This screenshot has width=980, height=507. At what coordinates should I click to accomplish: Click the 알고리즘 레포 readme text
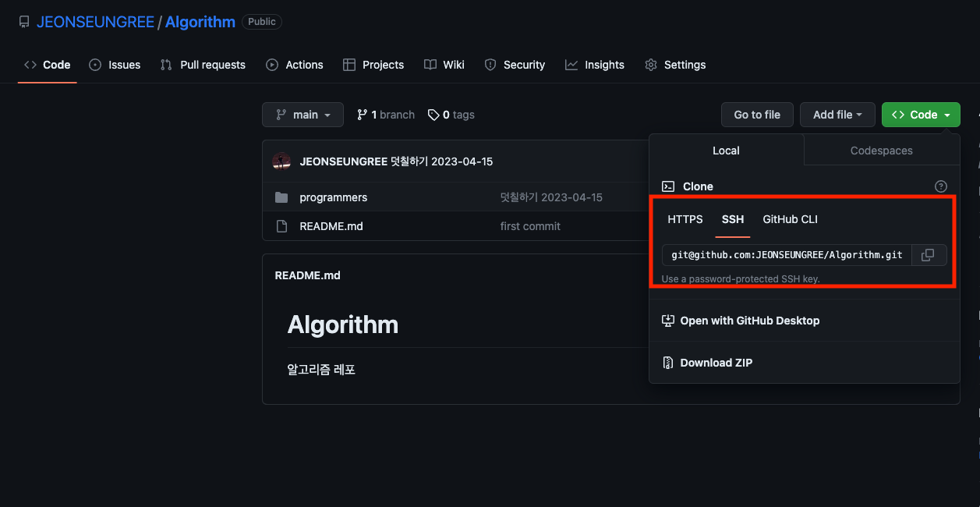point(321,370)
